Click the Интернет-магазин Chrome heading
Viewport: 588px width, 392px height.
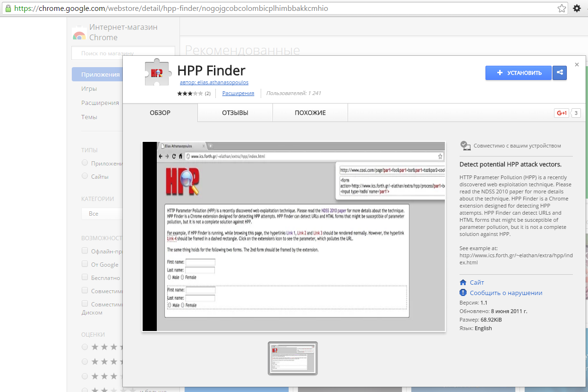[x=123, y=32]
